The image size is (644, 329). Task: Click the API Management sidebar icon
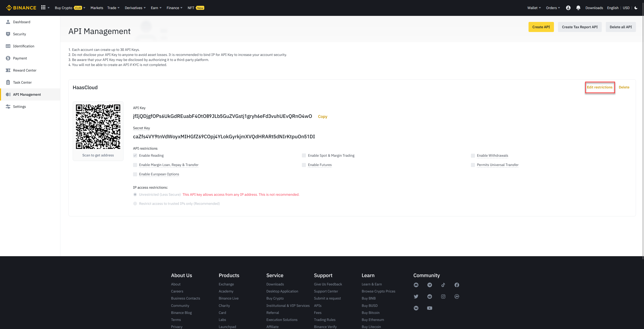(8, 94)
